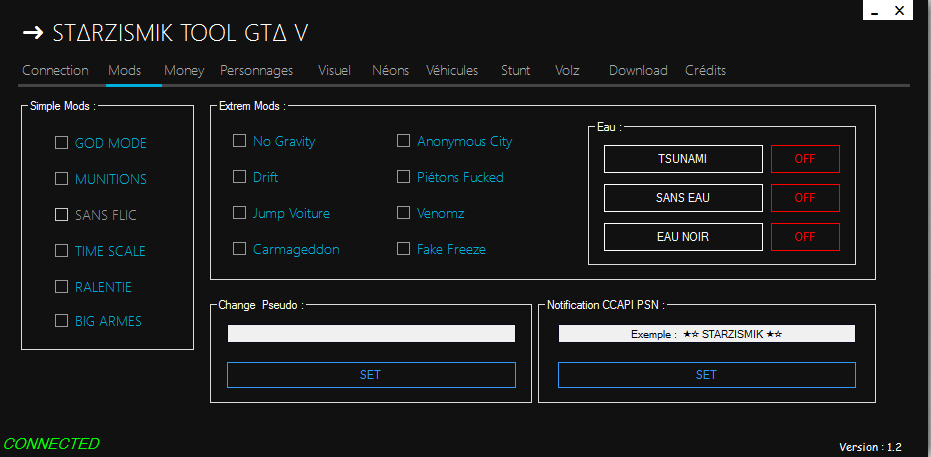The height and width of the screenshot is (457, 931).
Task: Click the CONNECTED status text
Action: pos(52,443)
